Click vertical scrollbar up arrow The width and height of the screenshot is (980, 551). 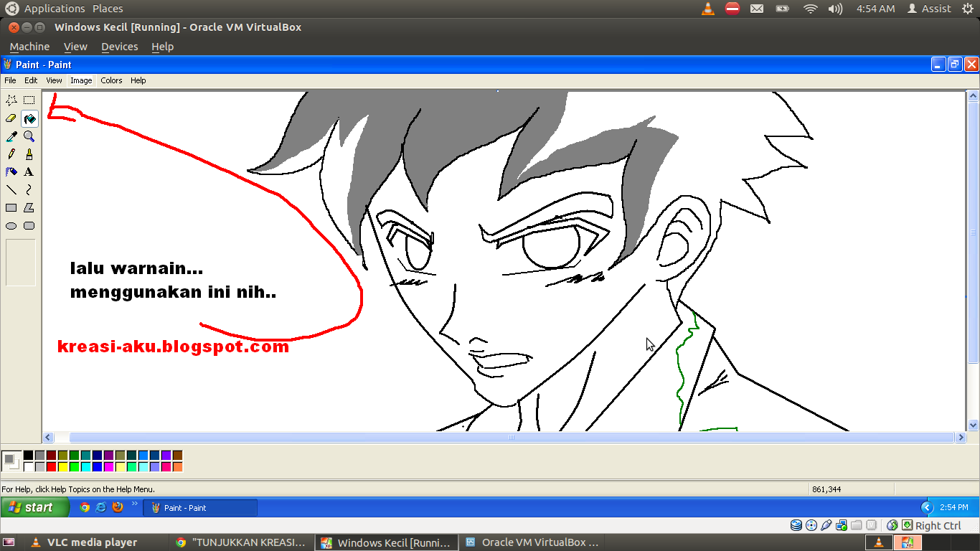[973, 95]
